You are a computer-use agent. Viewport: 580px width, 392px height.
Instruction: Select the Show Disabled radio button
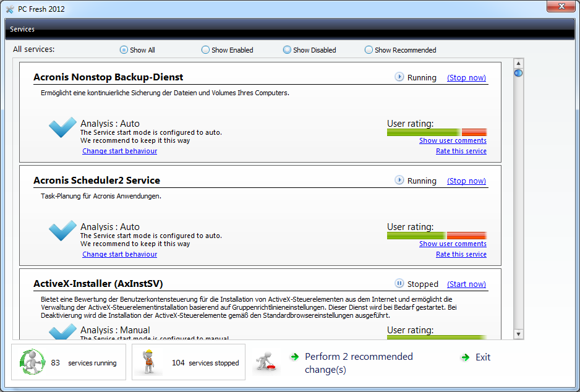[x=287, y=50]
